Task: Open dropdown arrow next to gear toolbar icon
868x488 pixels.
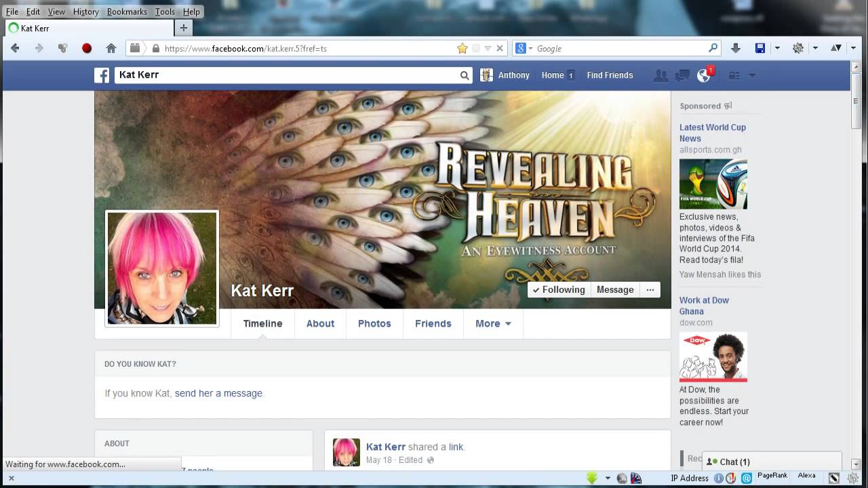Action: coord(815,48)
